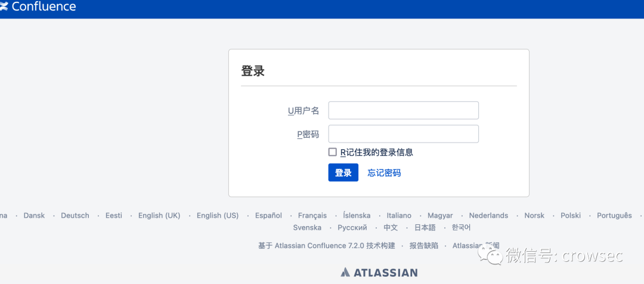Switch language to Русский

coord(352,227)
